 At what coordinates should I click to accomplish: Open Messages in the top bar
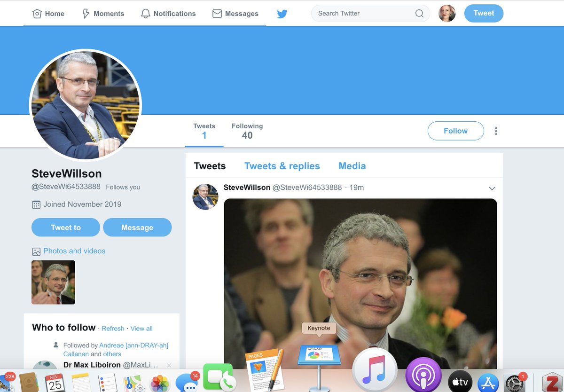point(235,14)
